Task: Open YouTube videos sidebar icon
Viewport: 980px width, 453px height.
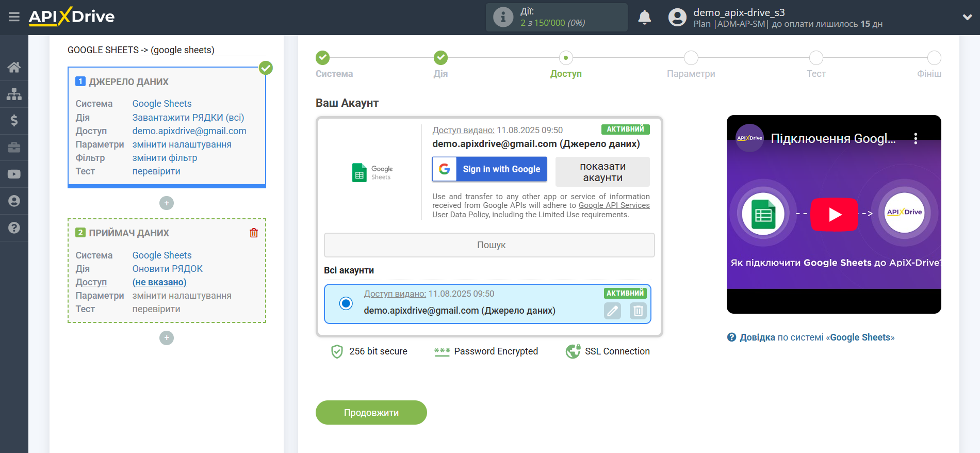Action: pos(14,174)
